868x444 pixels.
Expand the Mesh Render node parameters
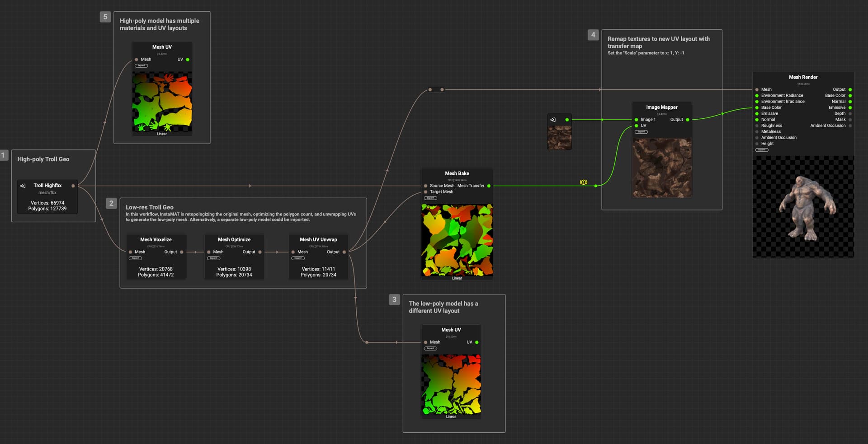pyautogui.click(x=762, y=150)
